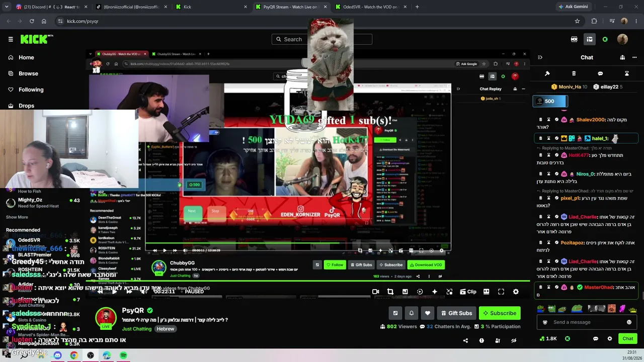
Task: Click the shield icon in message box
Action: tap(545, 322)
